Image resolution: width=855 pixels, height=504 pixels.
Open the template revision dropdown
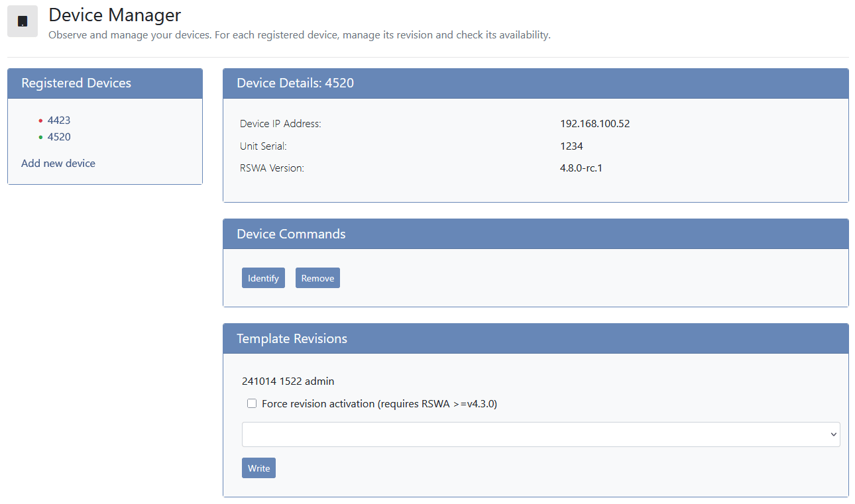click(540, 434)
